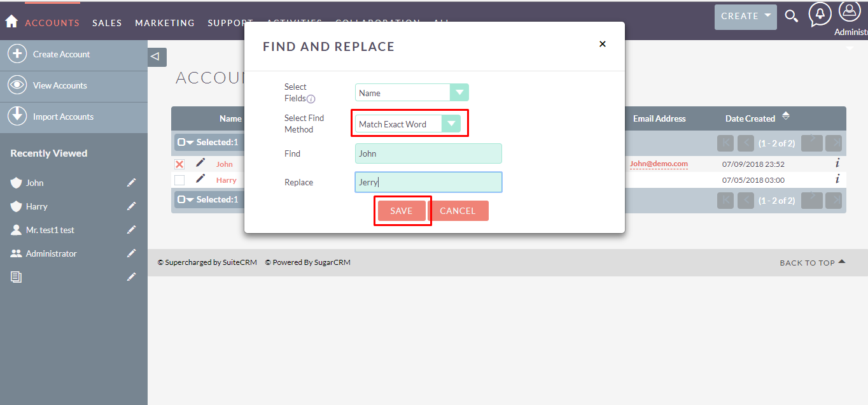Uncheck the selected John row checkbox
The width and height of the screenshot is (868, 405).
[x=179, y=164]
